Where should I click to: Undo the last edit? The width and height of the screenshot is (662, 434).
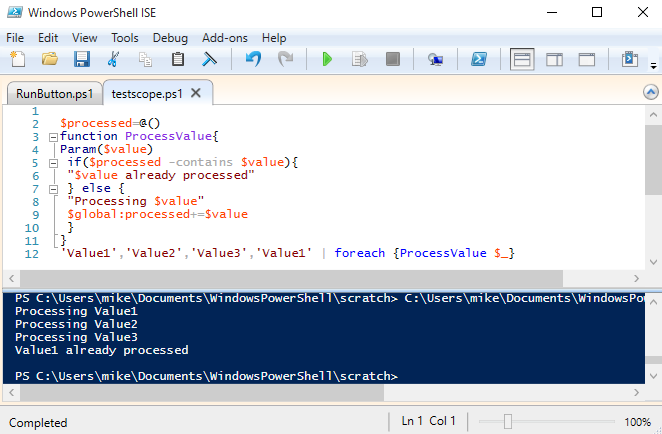click(x=253, y=59)
